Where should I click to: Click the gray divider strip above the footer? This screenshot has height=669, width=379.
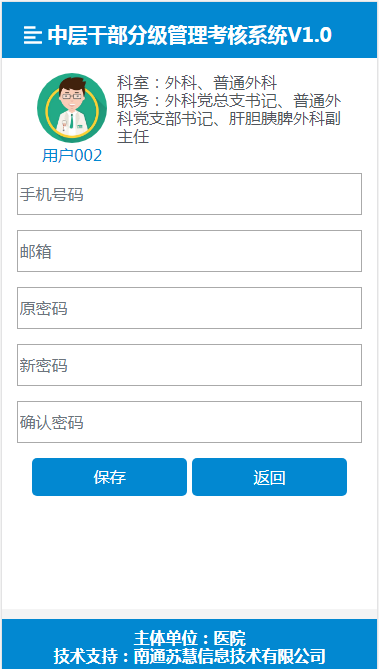(x=190, y=614)
